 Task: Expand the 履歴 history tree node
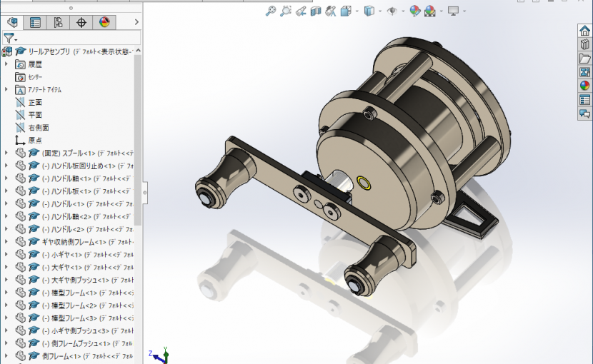(x=6, y=64)
